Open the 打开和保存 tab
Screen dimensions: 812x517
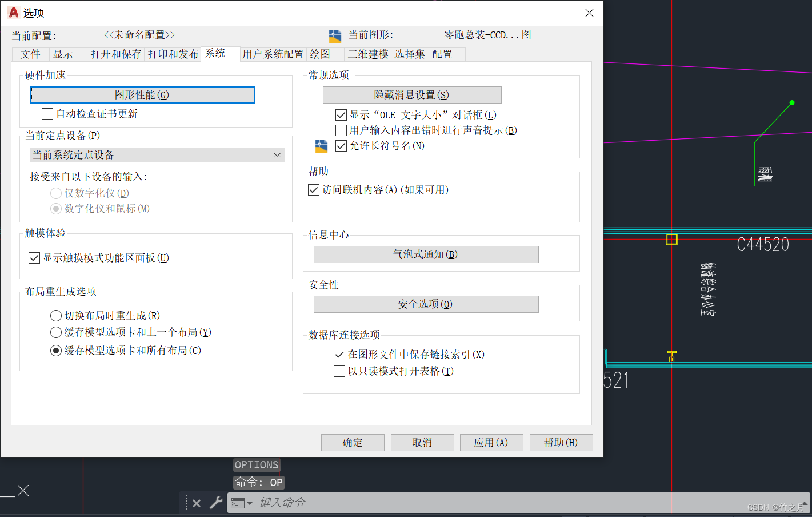116,54
